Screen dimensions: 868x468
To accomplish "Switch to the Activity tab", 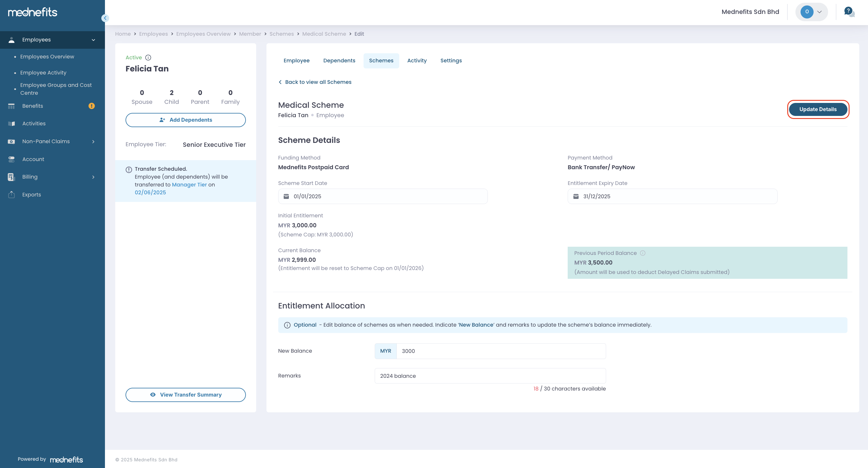I will [x=416, y=61].
